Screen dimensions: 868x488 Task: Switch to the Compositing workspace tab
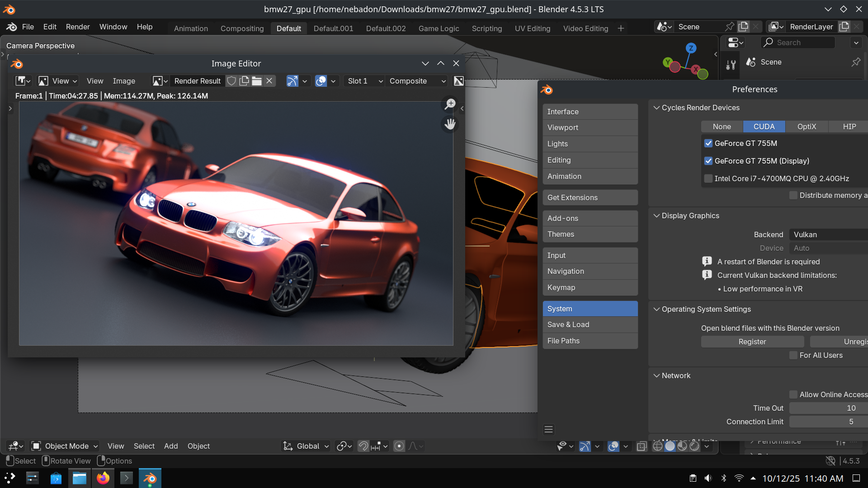242,28
